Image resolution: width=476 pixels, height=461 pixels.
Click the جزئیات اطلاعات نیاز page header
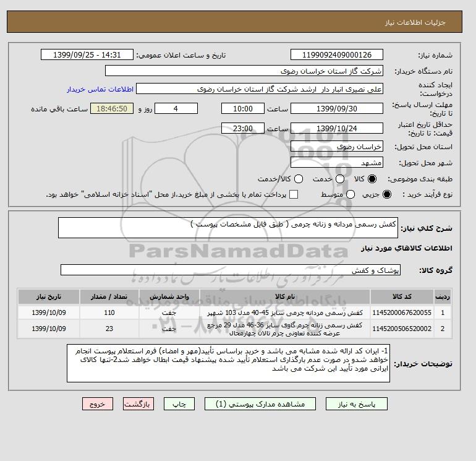pyautogui.click(x=415, y=22)
